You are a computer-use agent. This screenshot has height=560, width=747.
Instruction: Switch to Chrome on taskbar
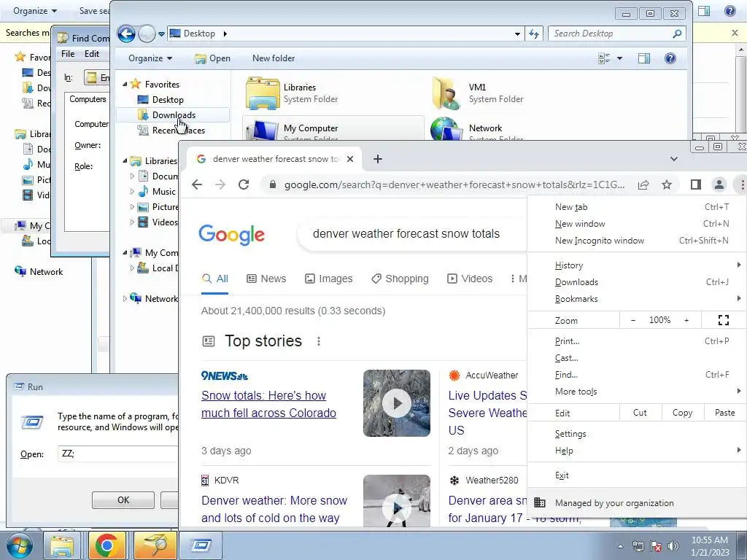pyautogui.click(x=107, y=545)
